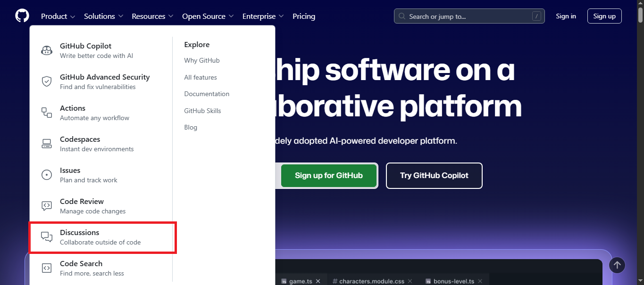
Task: Select the GitHub Copilot icon
Action: [x=46, y=50]
